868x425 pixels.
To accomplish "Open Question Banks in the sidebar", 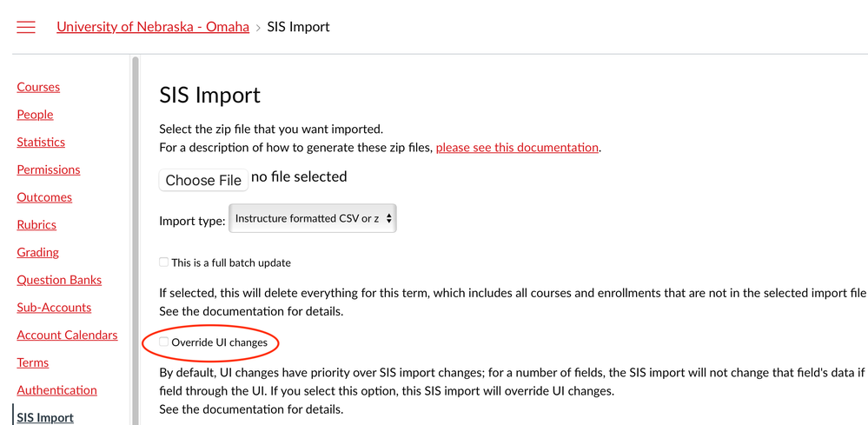I will (x=59, y=280).
